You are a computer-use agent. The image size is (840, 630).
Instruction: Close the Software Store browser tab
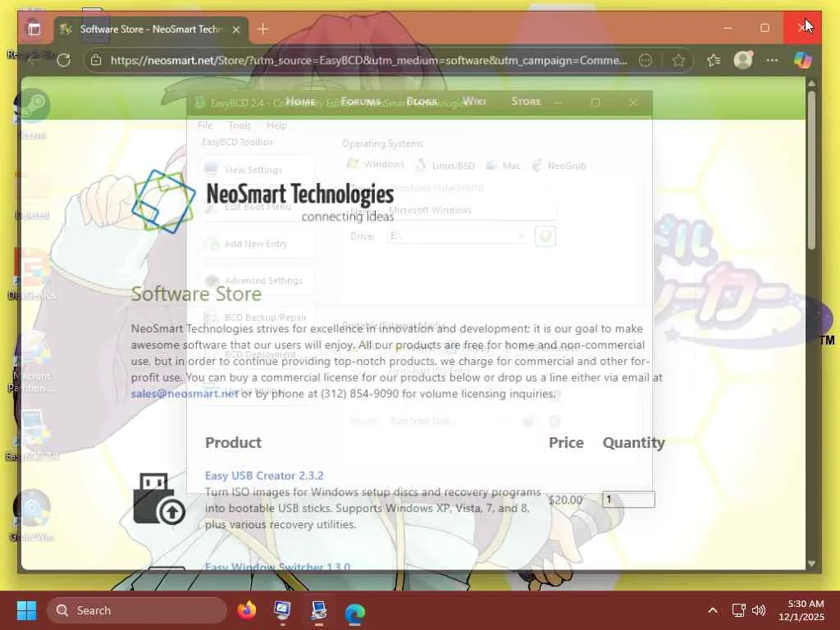point(236,30)
